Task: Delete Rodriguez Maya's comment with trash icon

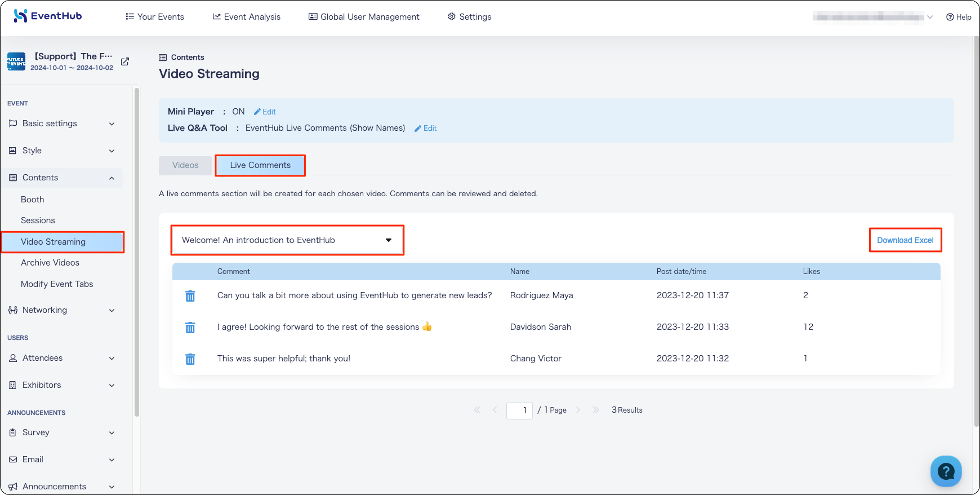Action: coord(190,296)
